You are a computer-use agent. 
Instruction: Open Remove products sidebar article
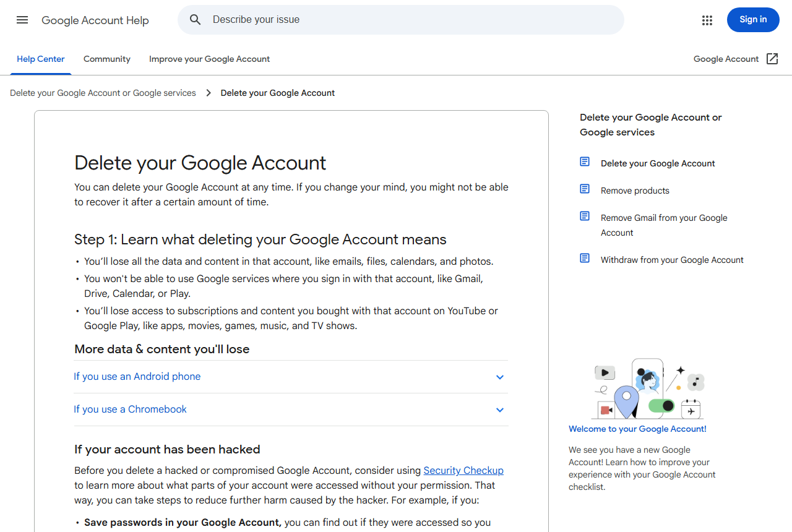click(635, 191)
